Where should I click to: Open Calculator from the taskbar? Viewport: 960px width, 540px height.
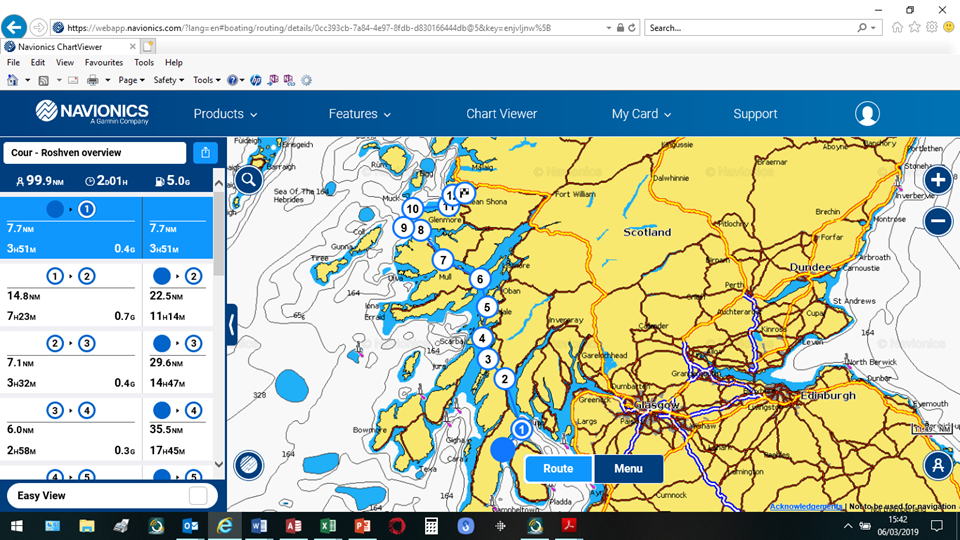tap(431, 525)
